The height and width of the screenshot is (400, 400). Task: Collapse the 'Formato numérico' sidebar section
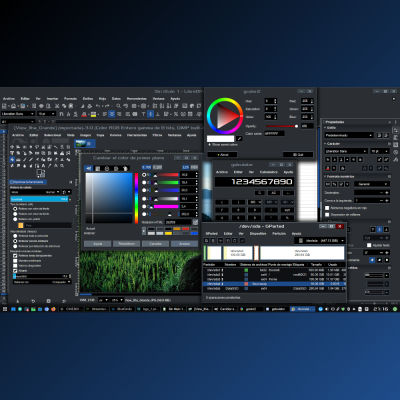[325, 176]
